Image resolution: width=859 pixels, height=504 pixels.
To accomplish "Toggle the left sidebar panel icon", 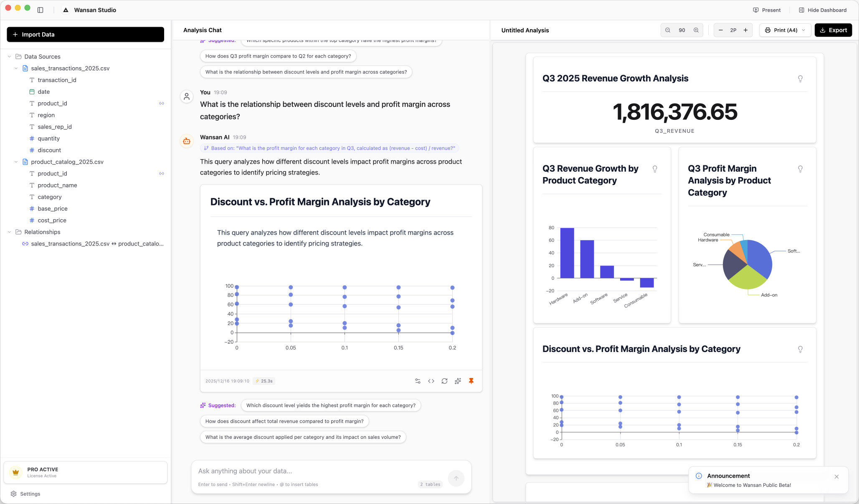I will (x=41, y=10).
